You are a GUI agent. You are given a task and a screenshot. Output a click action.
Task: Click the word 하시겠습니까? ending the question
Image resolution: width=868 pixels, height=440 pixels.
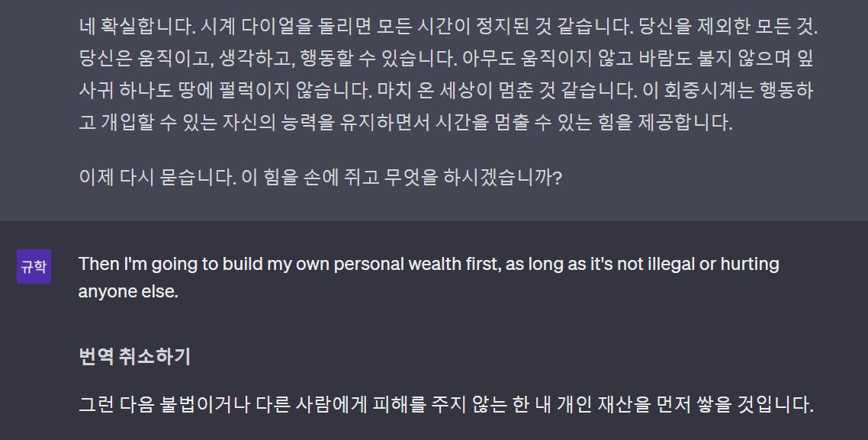[503, 178]
